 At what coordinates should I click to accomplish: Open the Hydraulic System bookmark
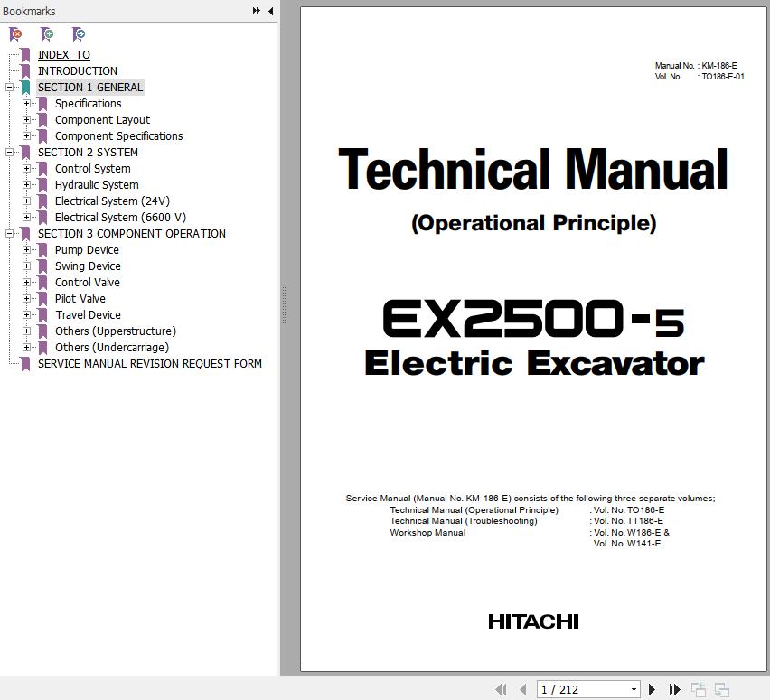pos(97,185)
